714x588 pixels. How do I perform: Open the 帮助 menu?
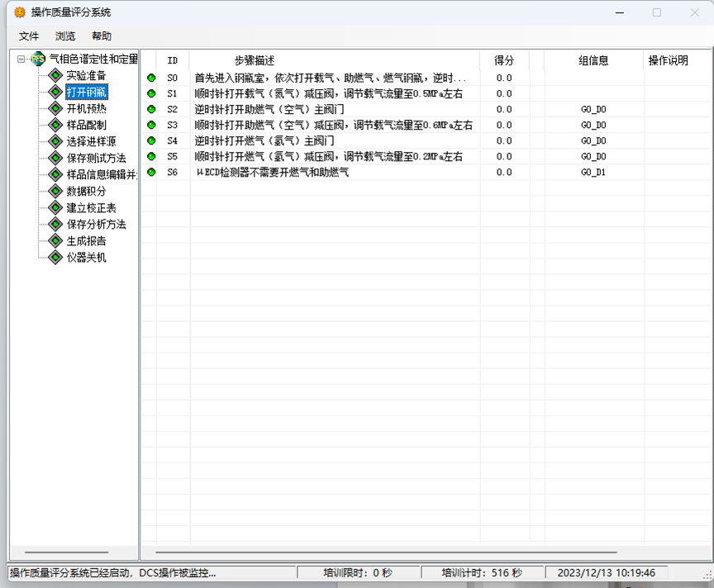tap(102, 36)
